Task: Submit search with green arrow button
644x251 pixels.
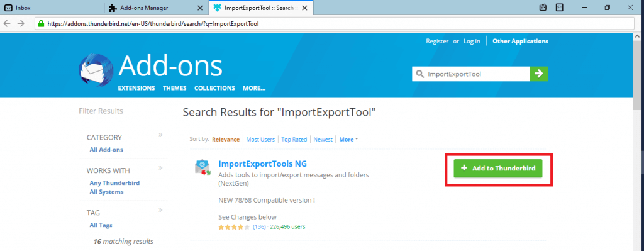Action: [x=539, y=74]
